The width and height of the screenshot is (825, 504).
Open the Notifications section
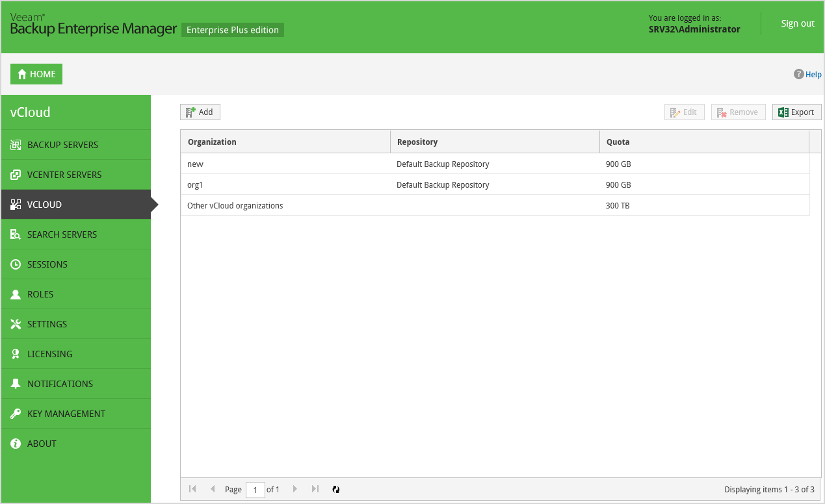[76, 384]
